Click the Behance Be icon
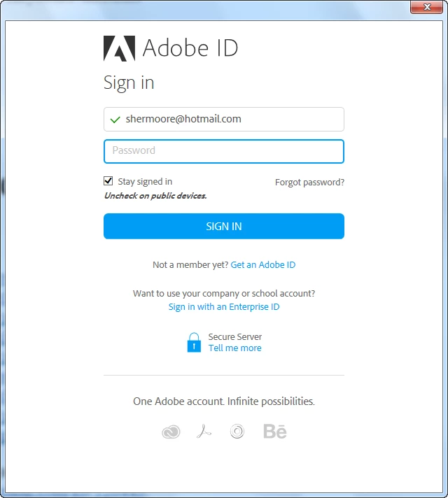448x498 pixels. pyautogui.click(x=275, y=432)
